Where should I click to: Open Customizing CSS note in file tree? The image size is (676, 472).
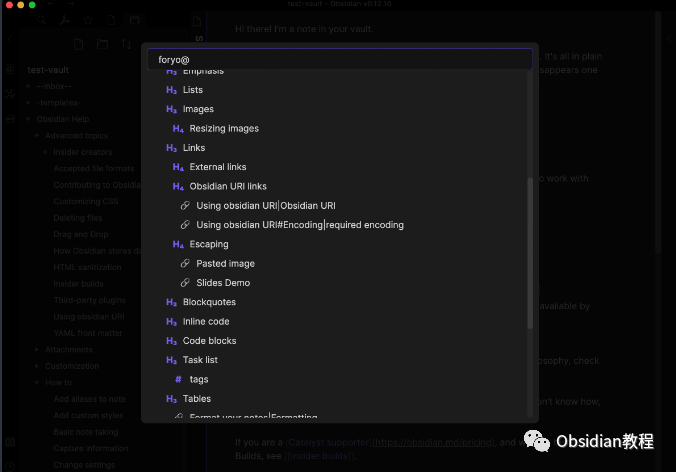[x=86, y=201]
